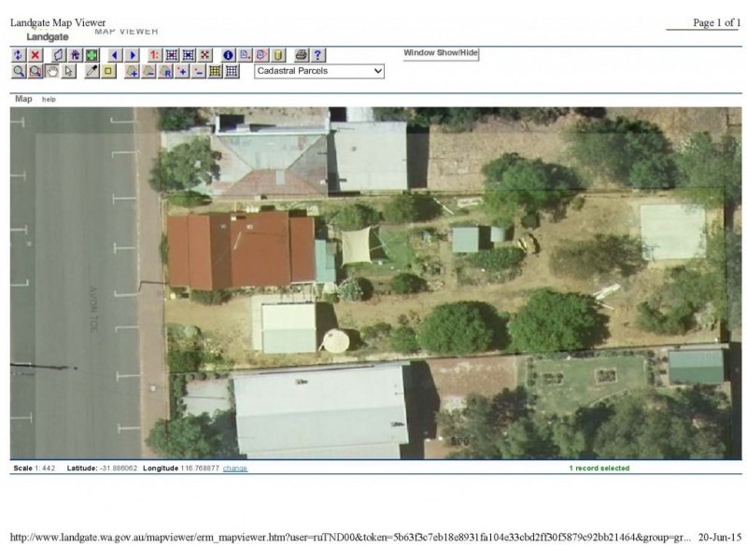
Task: Go to next map extent arrow
Action: pyautogui.click(x=133, y=55)
